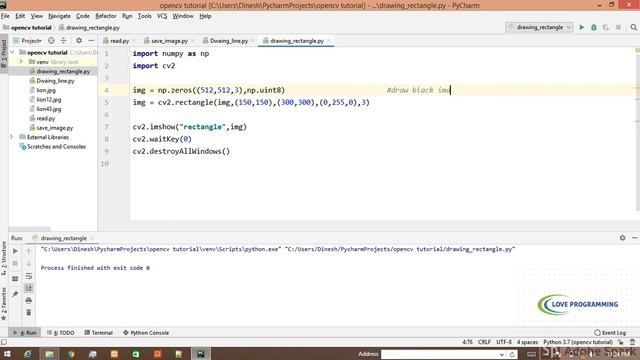Screen dimensions: 640x360
Task: Open the Edit menu
Action: point(20,16)
